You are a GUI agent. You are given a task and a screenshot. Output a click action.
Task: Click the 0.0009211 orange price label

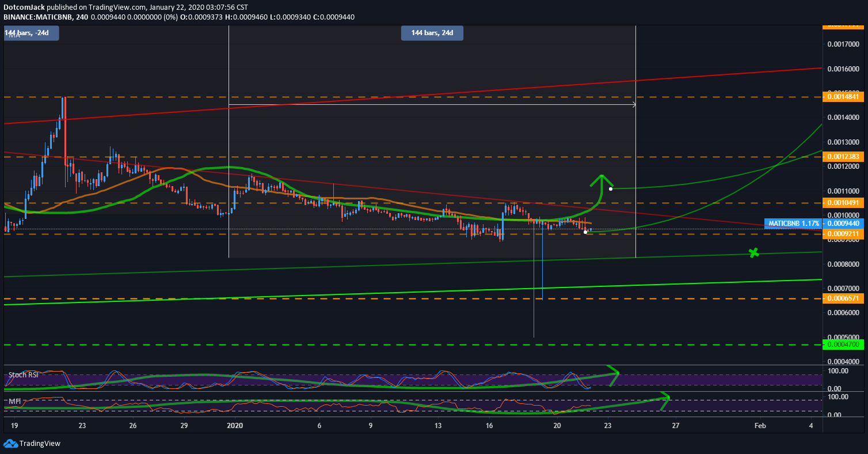point(843,234)
